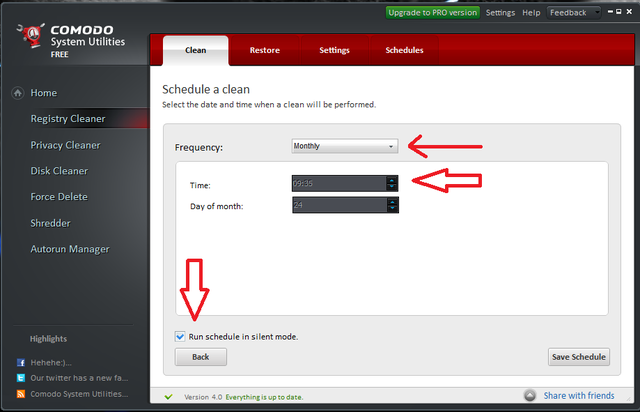Open 'Our twitter has a new fa...' link
This screenshot has width=640, height=412.
click(79, 378)
